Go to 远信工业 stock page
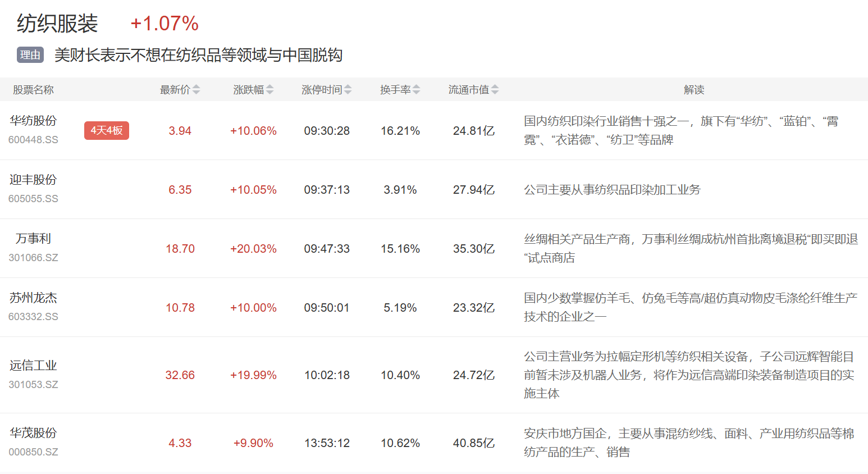Screen dimensions: 868x474 [x=33, y=366]
